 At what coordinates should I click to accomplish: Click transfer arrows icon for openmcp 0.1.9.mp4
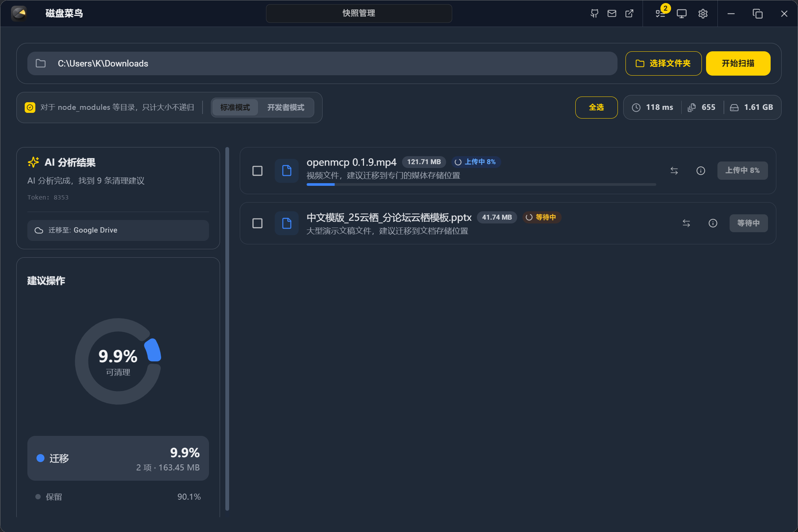[x=674, y=171]
